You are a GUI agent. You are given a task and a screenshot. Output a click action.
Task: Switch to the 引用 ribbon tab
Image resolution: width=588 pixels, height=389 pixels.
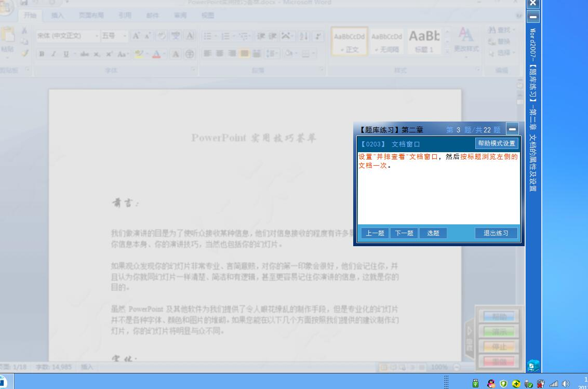(x=125, y=16)
